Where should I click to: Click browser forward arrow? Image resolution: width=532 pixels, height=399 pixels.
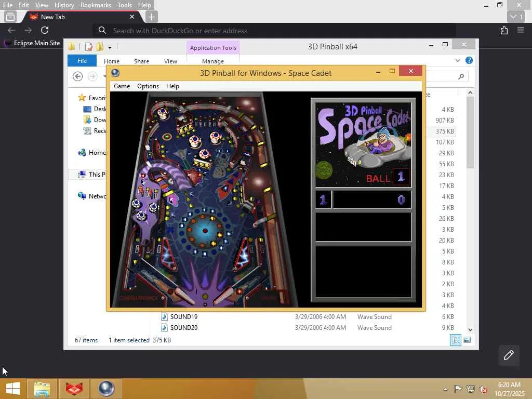click(x=28, y=30)
